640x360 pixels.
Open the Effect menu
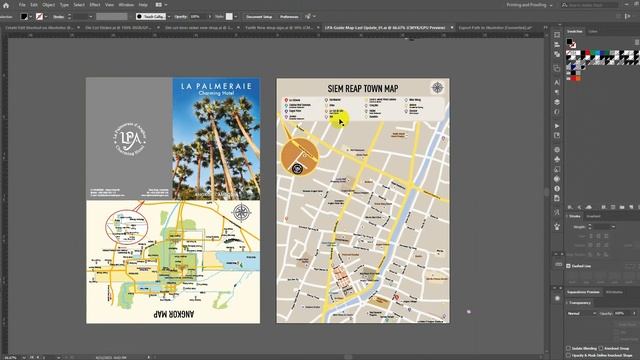point(95,5)
